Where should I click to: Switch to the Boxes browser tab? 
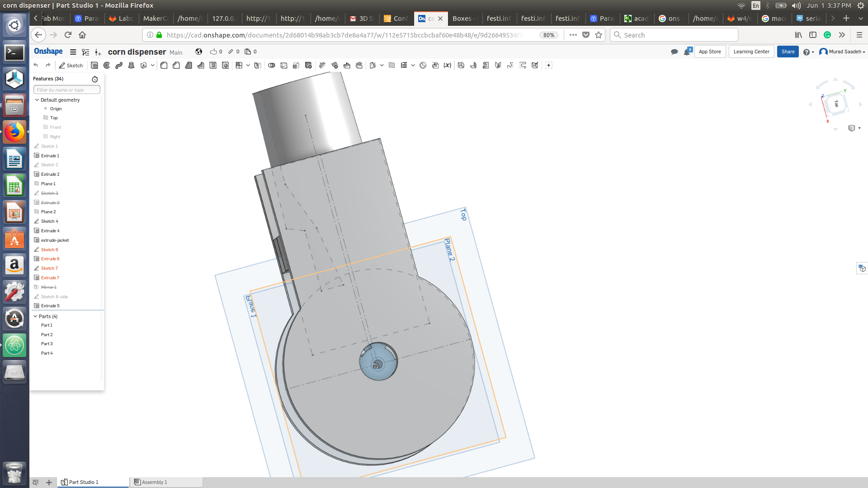(465, 19)
